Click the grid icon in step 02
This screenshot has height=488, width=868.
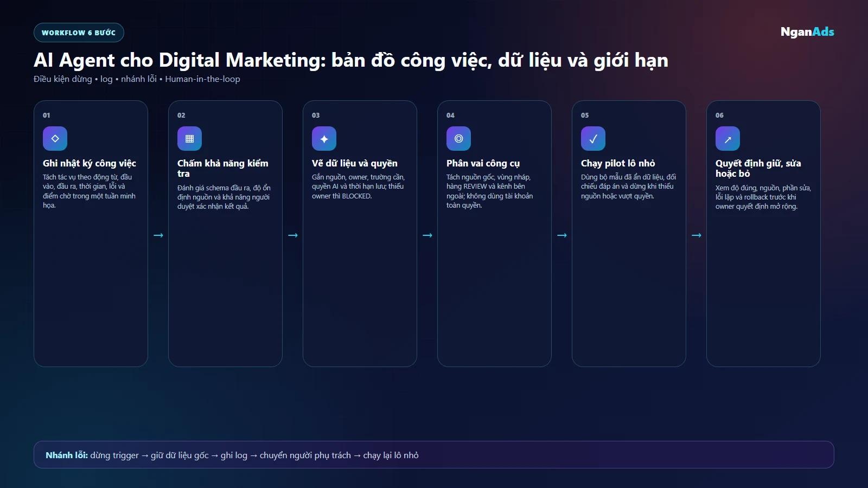tap(189, 139)
